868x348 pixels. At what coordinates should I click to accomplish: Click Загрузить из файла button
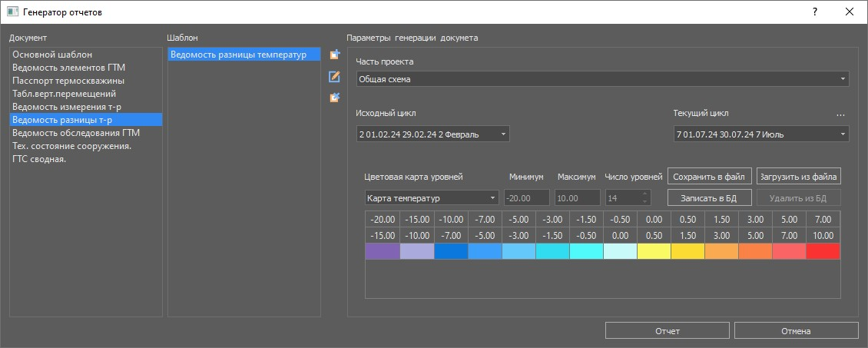tap(798, 176)
